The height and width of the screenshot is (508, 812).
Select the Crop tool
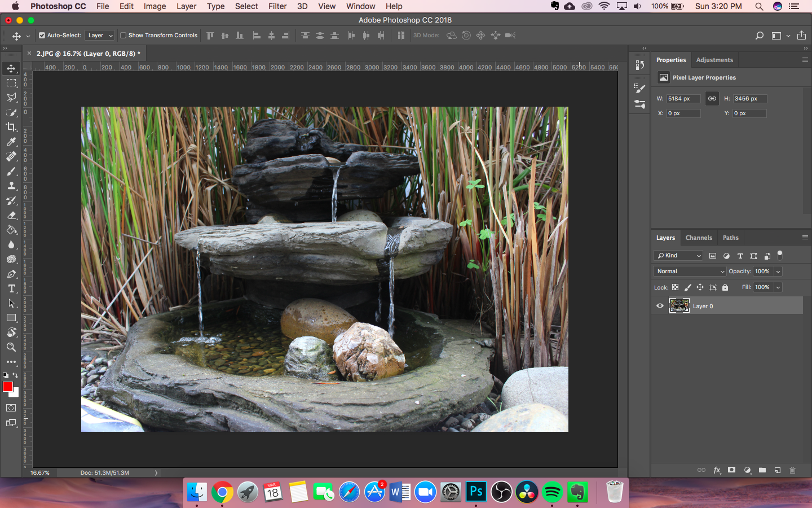tap(11, 127)
